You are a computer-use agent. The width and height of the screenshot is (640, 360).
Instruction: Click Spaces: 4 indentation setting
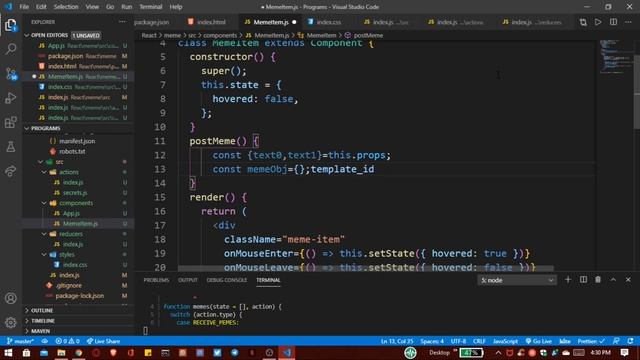point(432,341)
